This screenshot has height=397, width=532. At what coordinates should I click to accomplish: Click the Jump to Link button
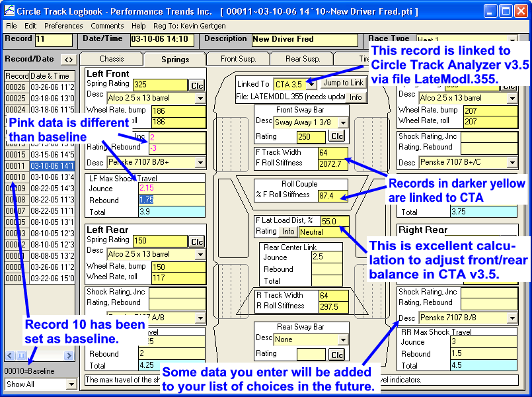pos(344,83)
